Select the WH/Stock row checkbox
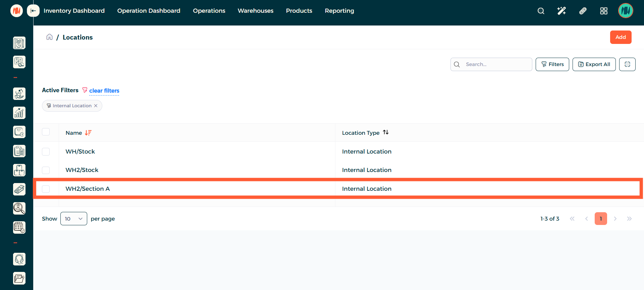The width and height of the screenshot is (644, 290). click(46, 152)
